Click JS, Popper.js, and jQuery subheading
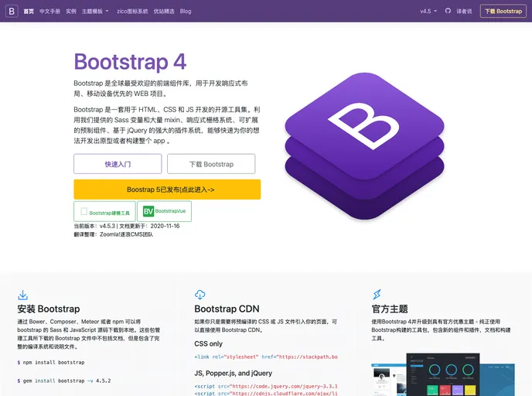The image size is (532, 396). (233, 374)
